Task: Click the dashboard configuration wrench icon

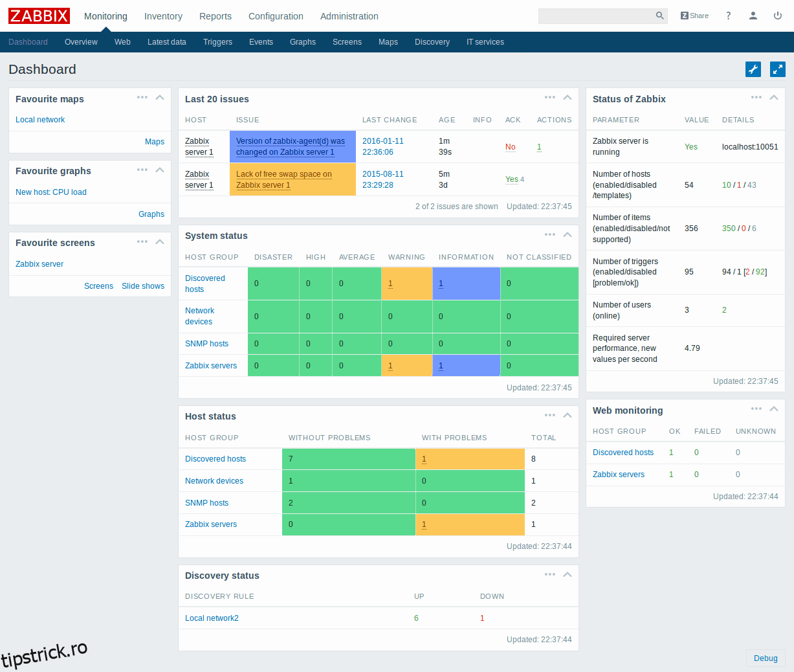Action: (753, 69)
